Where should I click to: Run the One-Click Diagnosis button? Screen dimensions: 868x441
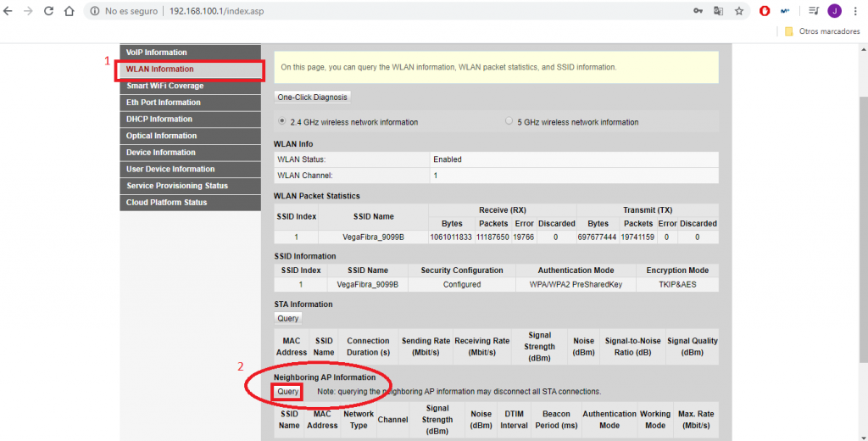coord(312,97)
